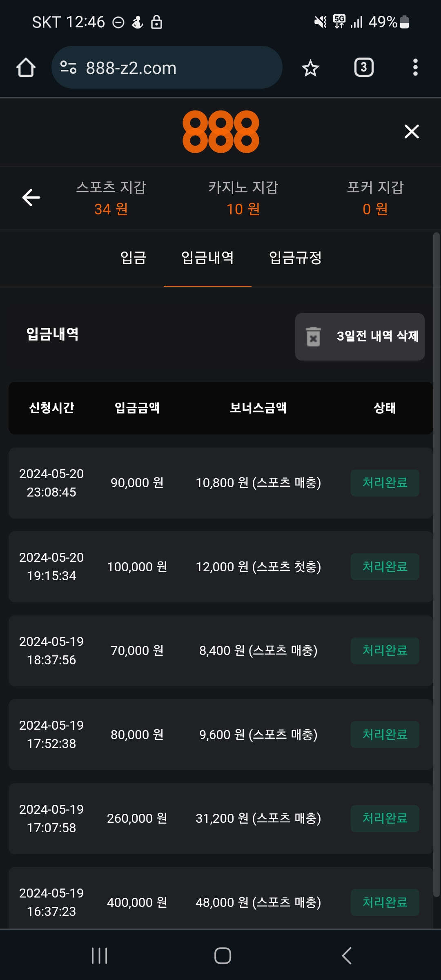Close the panel with the X icon
Image resolution: width=441 pixels, height=980 pixels.
(x=412, y=131)
